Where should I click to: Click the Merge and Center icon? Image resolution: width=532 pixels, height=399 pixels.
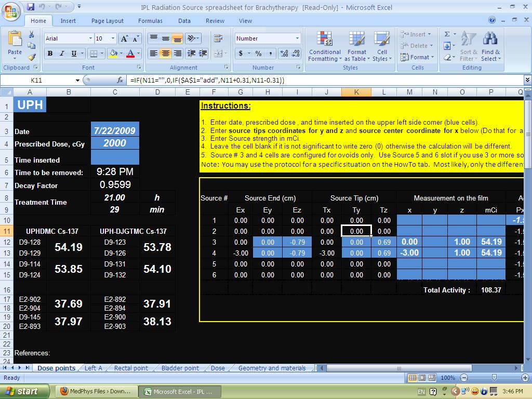(x=218, y=54)
